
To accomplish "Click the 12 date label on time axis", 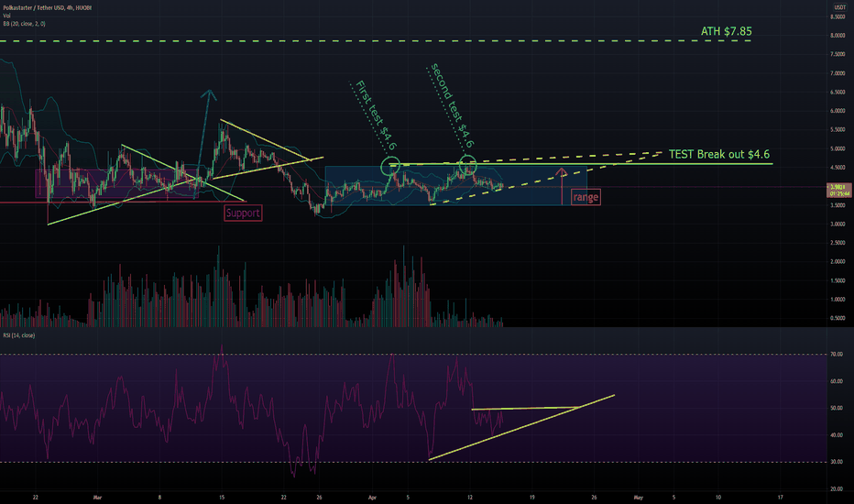I will click(x=470, y=498).
